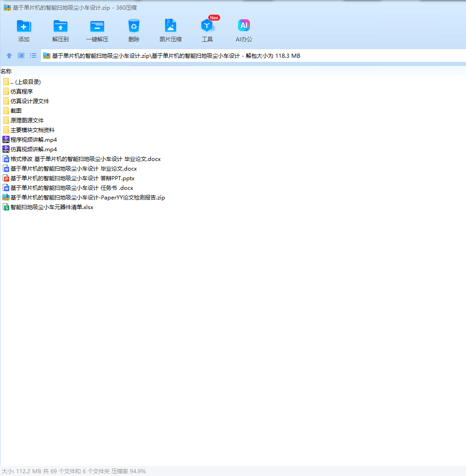Open the 工具 tools icon with New badge
Viewport: 466px width, 476px height.
pos(207,26)
